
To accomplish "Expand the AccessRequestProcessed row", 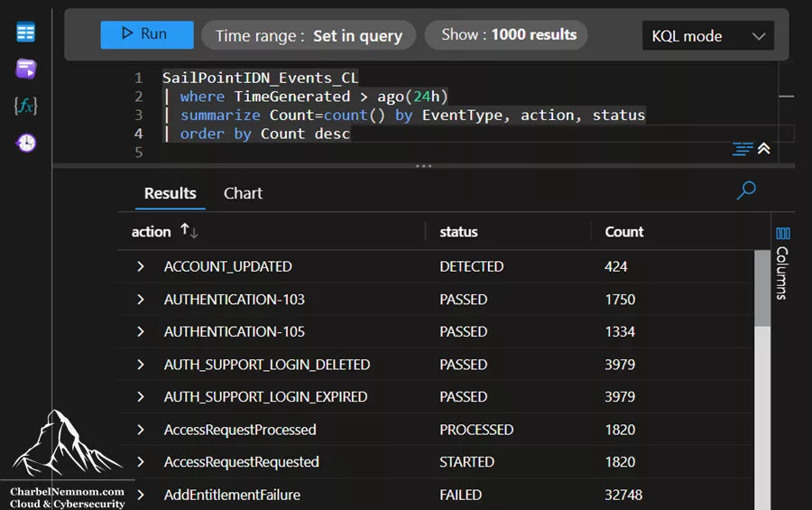I will tap(141, 430).
